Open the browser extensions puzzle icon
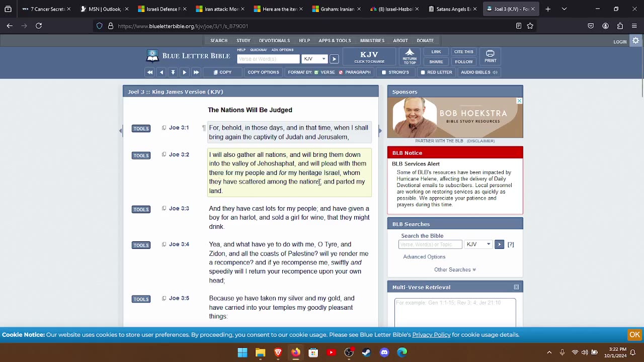The width and height of the screenshot is (644, 362). (x=620, y=26)
